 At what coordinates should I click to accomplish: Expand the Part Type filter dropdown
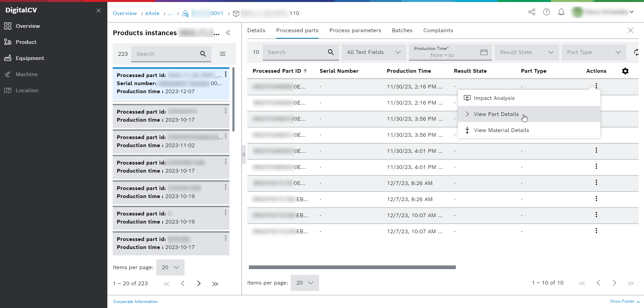594,52
